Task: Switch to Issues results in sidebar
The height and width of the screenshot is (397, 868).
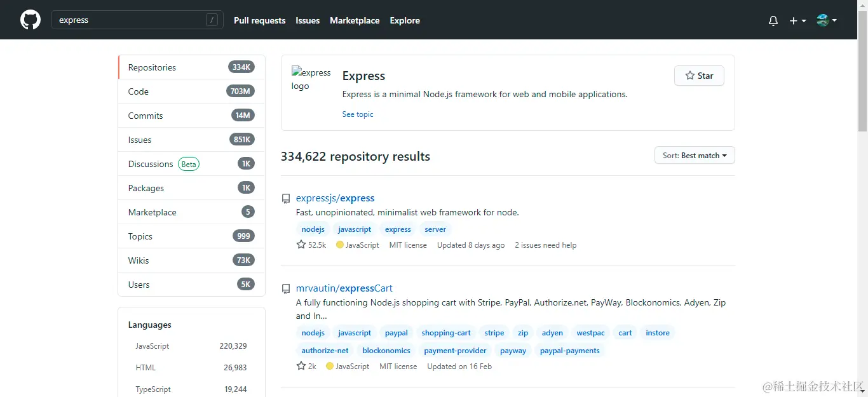Action: (x=140, y=140)
